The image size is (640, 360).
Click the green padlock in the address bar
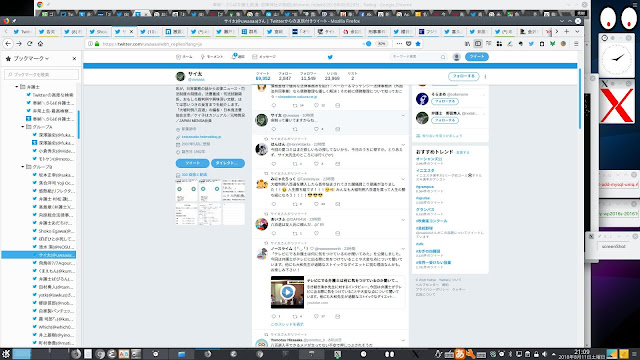point(97,44)
